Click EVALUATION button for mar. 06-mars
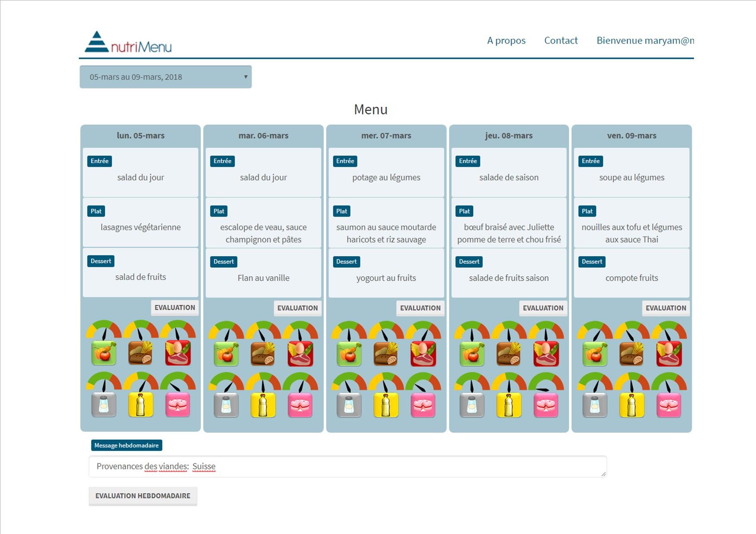 [x=297, y=308]
